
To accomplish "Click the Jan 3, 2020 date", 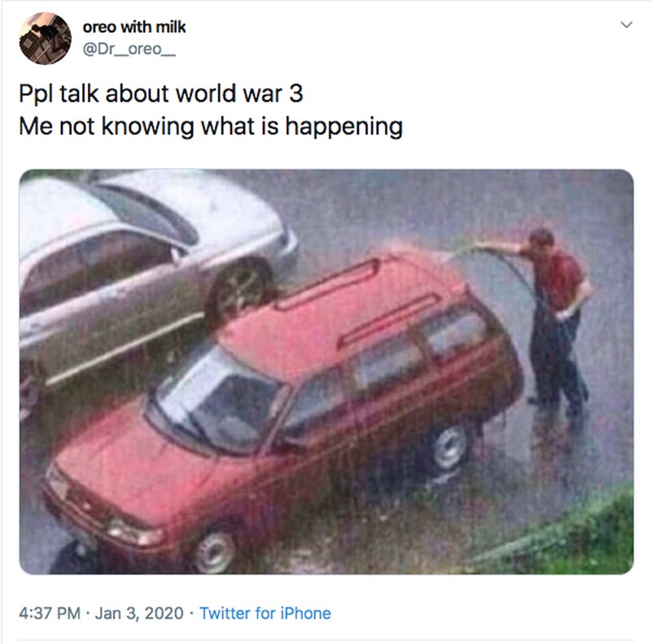I will click(x=139, y=613).
